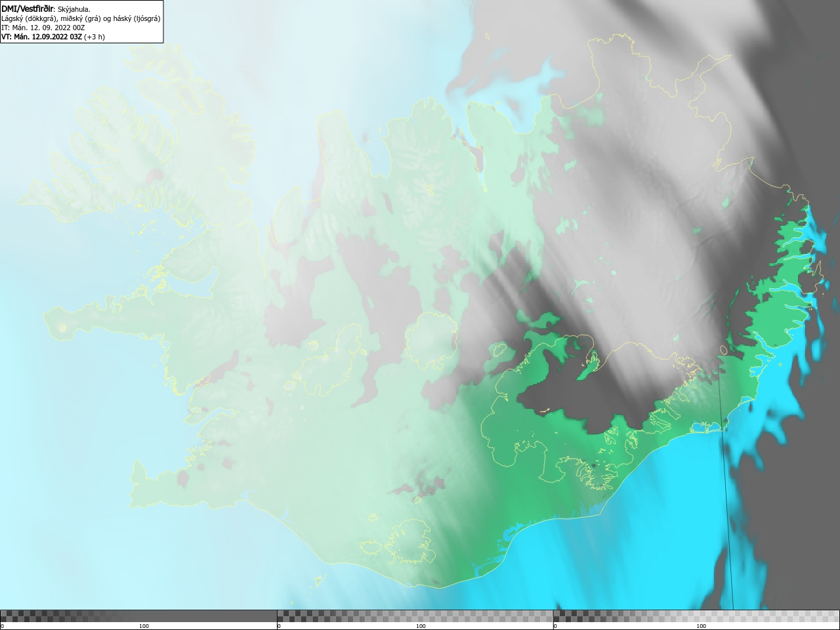The width and height of the screenshot is (840, 630).
Task: Click the medium gray mid-cloud scale bar
Action: tap(415, 616)
